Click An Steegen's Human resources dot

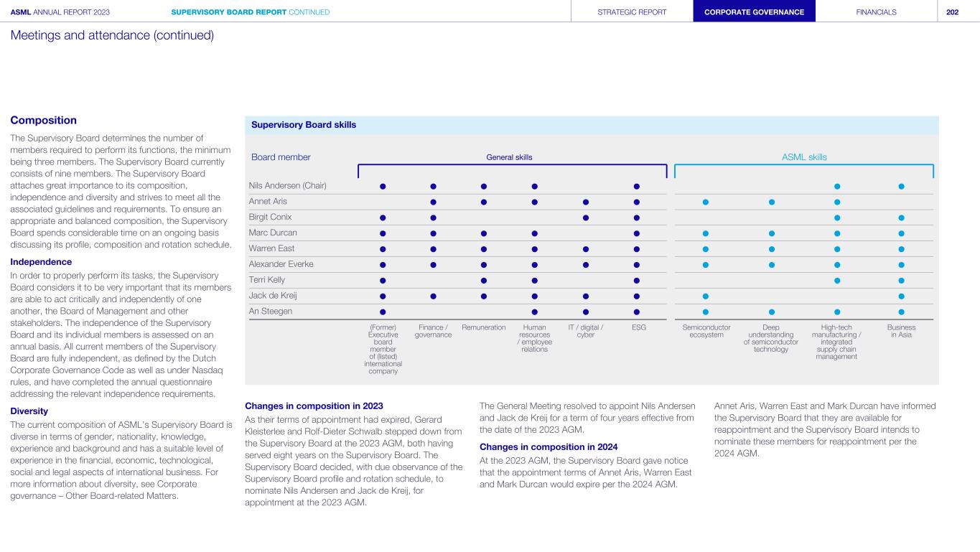pyautogui.click(x=535, y=312)
